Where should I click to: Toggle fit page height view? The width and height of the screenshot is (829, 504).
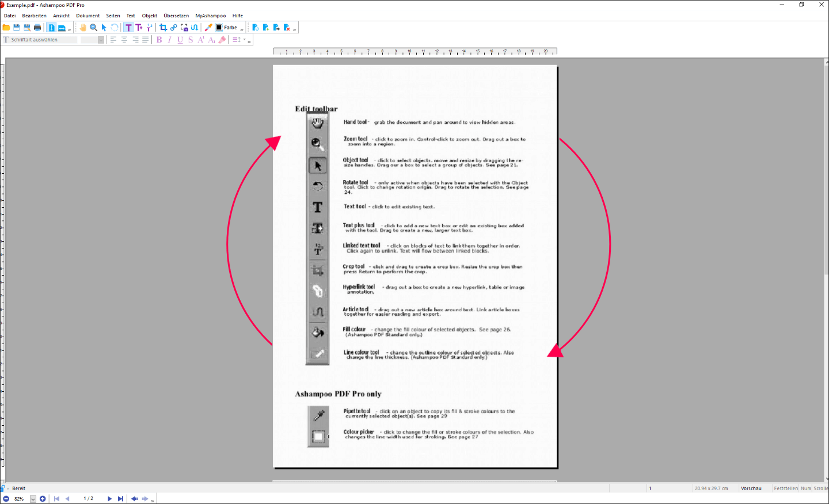point(51,28)
